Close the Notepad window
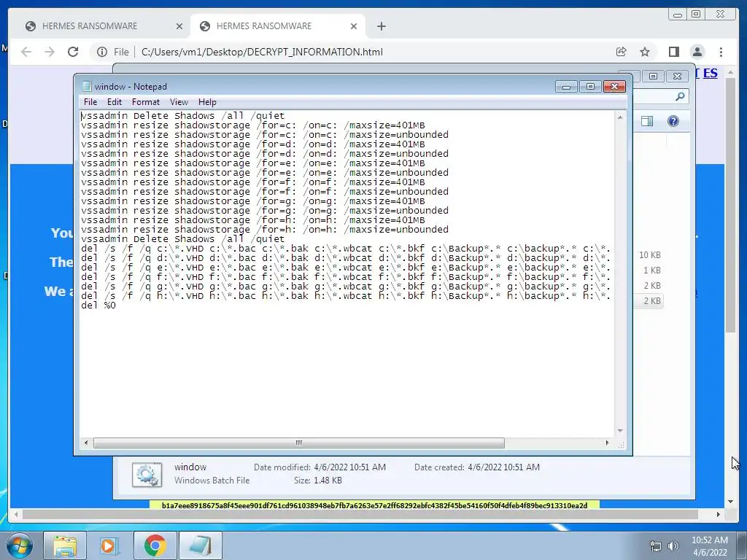The width and height of the screenshot is (747, 560). coord(614,87)
